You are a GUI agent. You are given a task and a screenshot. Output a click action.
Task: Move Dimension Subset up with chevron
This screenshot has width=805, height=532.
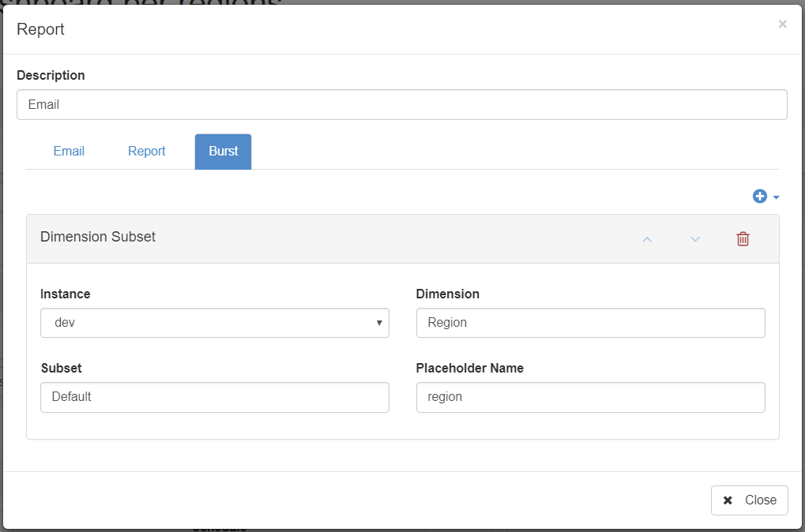[x=647, y=239]
